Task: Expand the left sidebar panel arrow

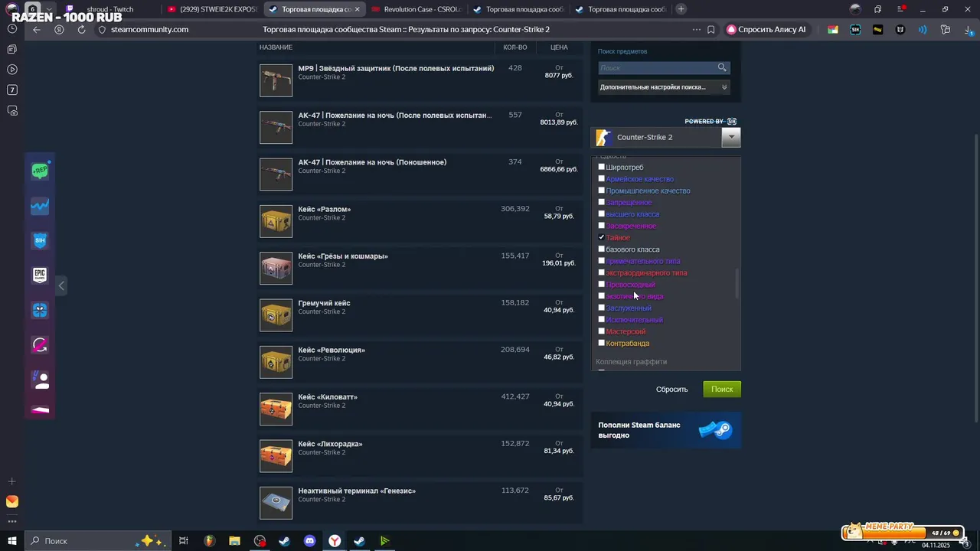Action: tap(61, 286)
